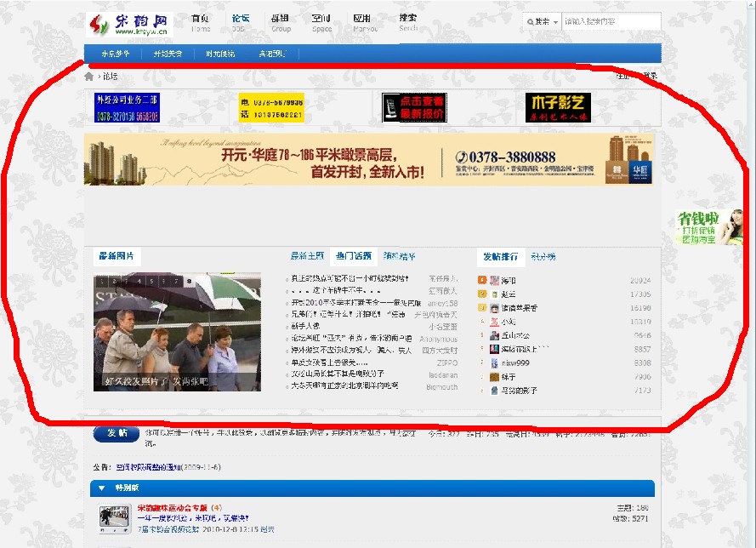The width and height of the screenshot is (756, 548).
Task: Select slide number 4 in photo slideshow
Action: click(x=139, y=281)
